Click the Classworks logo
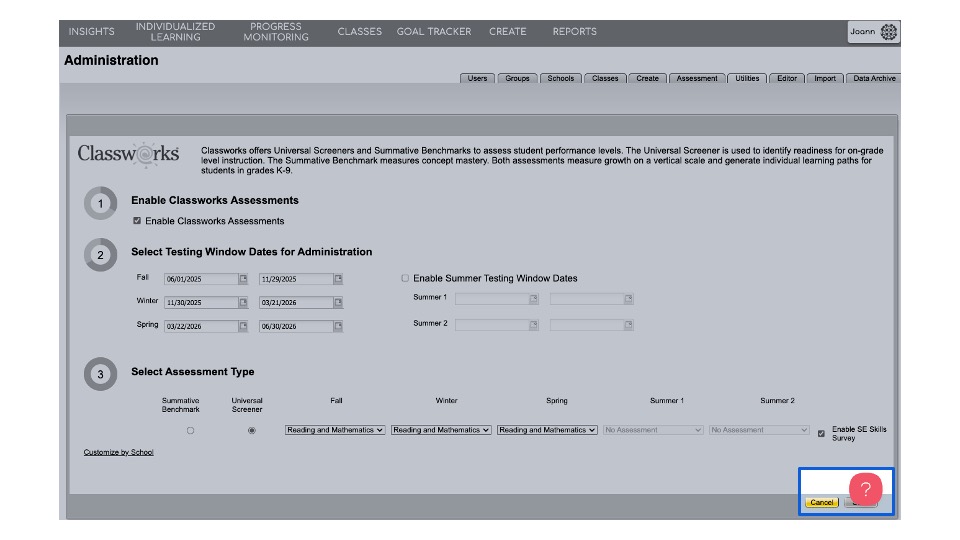This screenshot has height=540, width=960. point(128,154)
